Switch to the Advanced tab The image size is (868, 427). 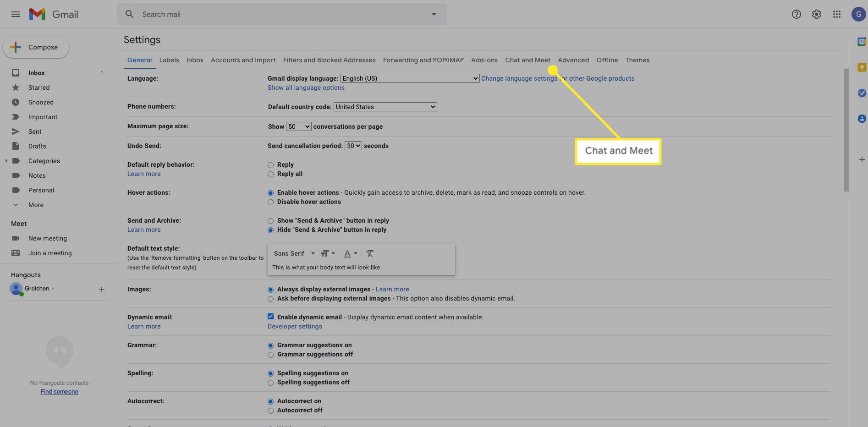point(573,60)
